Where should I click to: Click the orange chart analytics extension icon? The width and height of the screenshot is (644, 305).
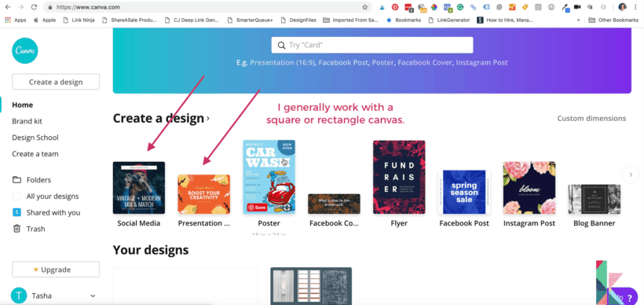512,7
